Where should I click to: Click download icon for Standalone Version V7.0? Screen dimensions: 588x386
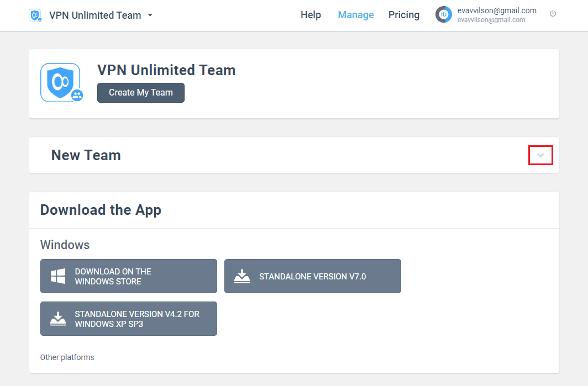(242, 276)
